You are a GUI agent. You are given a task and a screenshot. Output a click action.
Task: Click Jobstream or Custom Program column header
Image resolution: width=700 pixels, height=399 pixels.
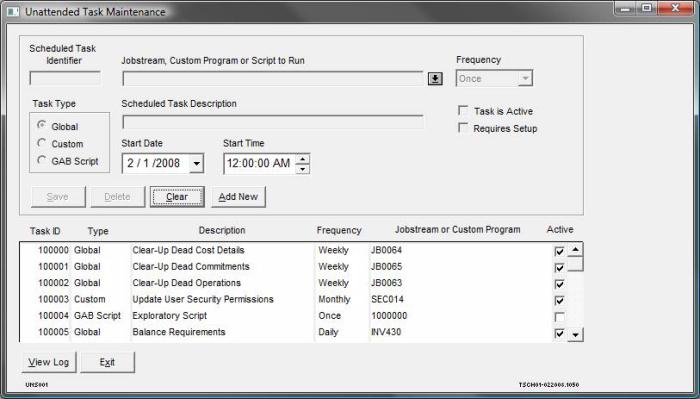[458, 230]
